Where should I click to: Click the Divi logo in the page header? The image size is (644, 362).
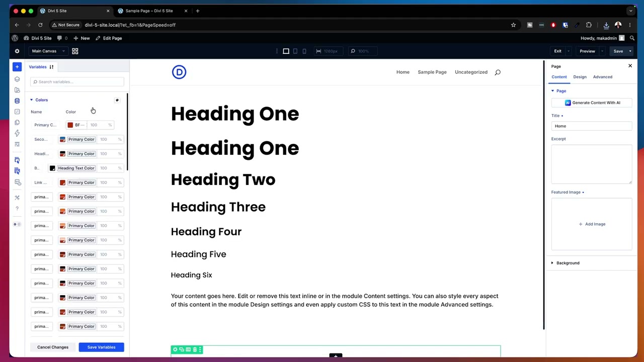179,72
